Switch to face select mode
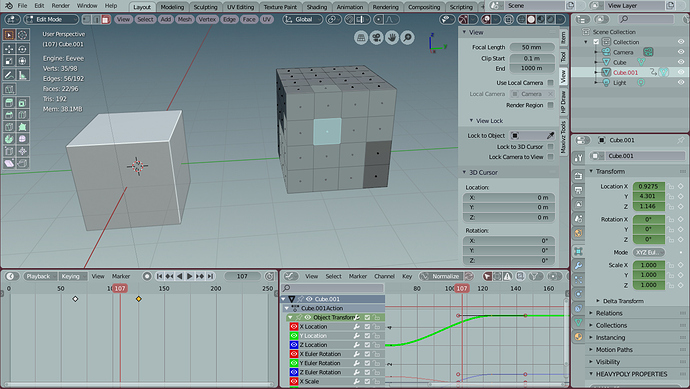 coord(106,19)
